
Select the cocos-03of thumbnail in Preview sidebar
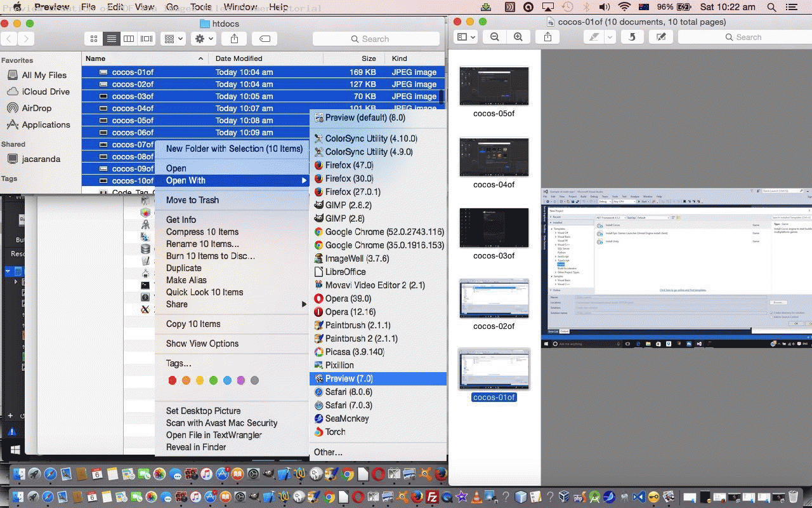(x=494, y=228)
